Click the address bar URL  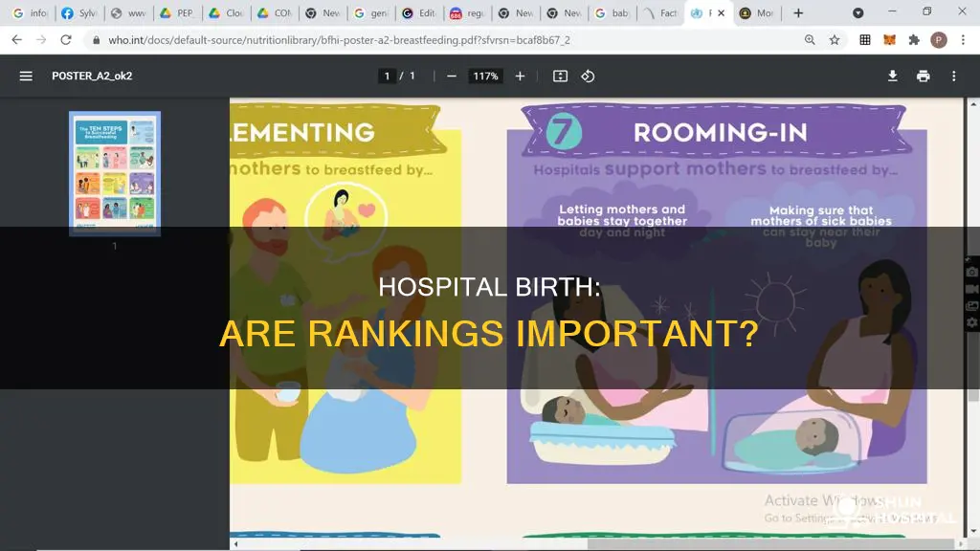339,40
